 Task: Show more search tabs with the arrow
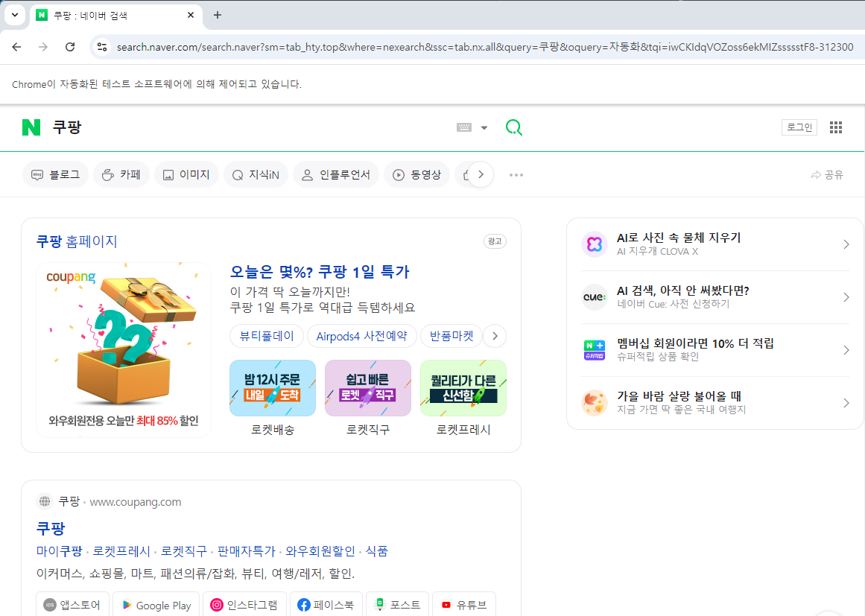pyautogui.click(x=481, y=175)
